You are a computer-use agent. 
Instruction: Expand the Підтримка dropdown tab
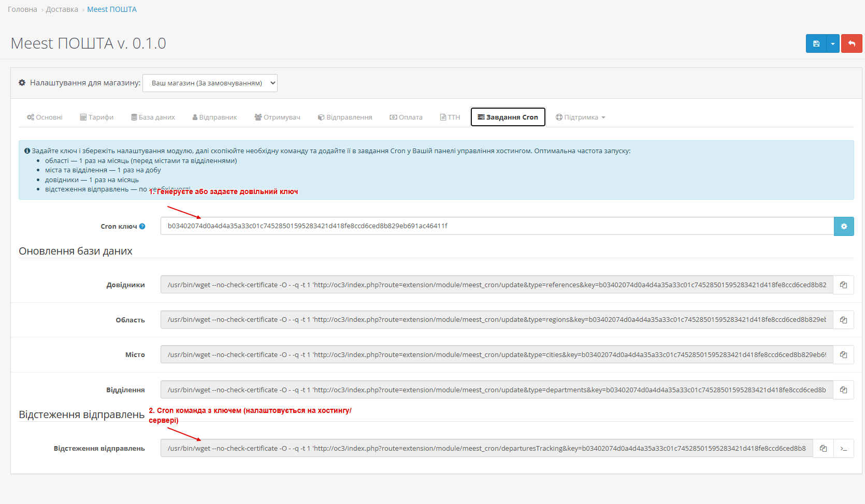(x=580, y=117)
